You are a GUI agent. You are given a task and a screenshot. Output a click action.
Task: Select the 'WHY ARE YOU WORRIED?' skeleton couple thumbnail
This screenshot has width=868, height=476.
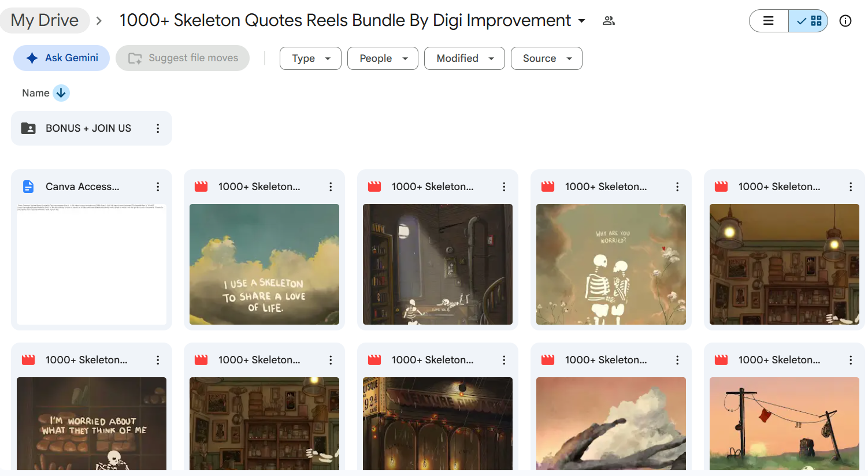point(611,264)
